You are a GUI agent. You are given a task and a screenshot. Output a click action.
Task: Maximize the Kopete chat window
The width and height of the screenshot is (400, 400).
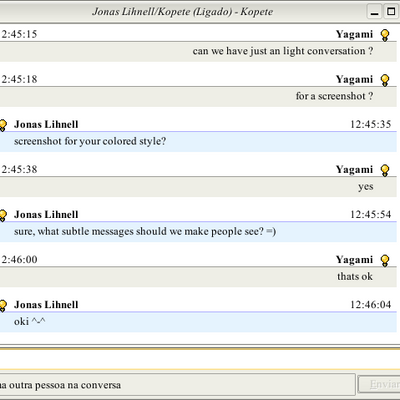391,12
